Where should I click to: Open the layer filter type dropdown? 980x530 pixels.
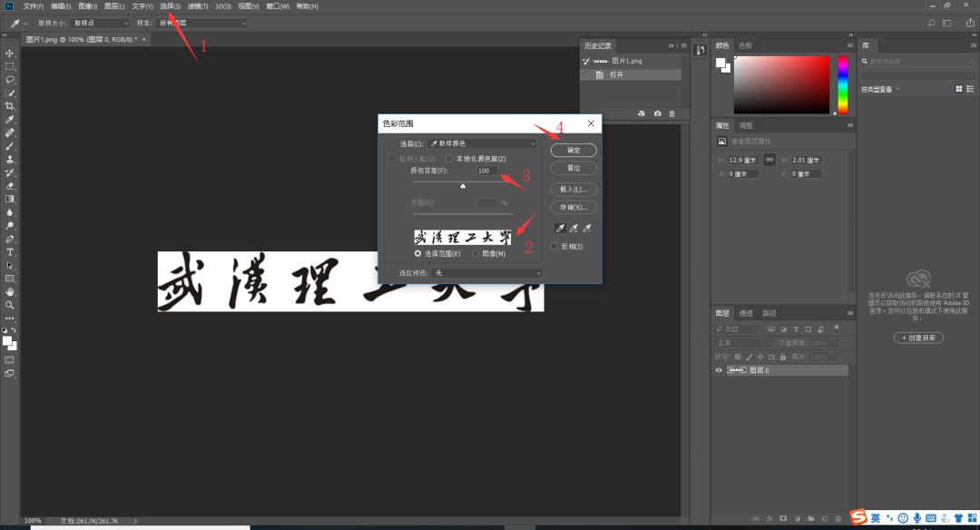coord(737,329)
